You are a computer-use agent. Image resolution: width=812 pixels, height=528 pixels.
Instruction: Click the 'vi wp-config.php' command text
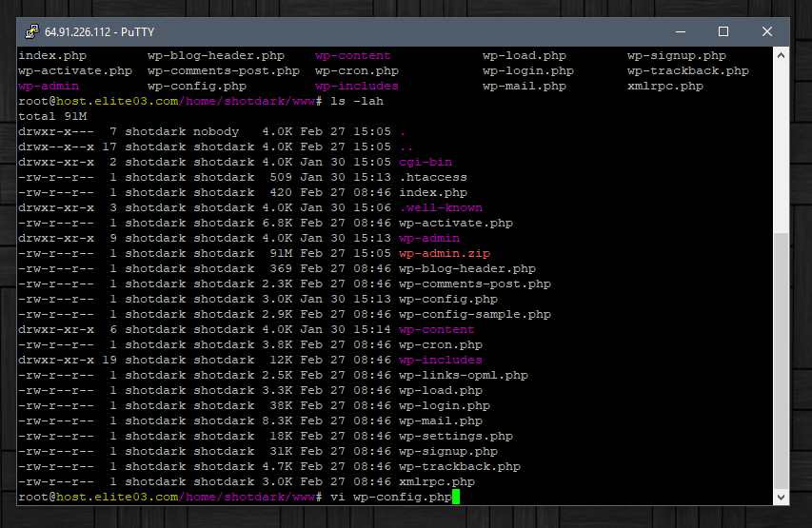391,497
